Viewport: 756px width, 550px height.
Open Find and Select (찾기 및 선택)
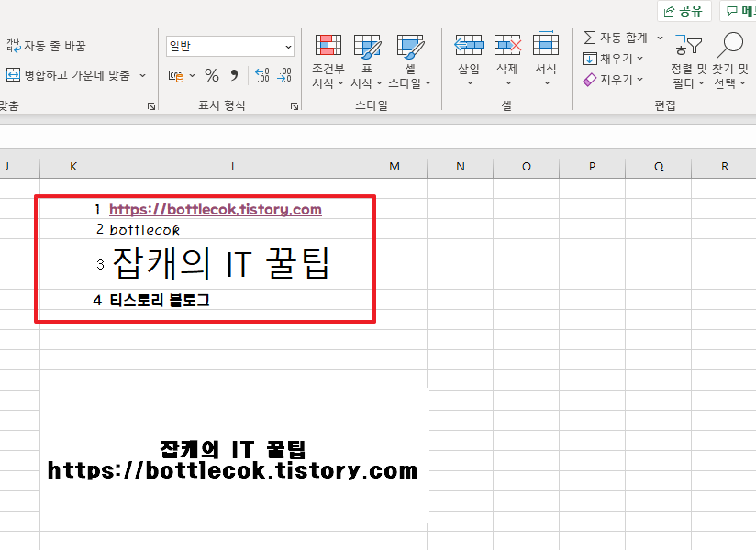730,61
